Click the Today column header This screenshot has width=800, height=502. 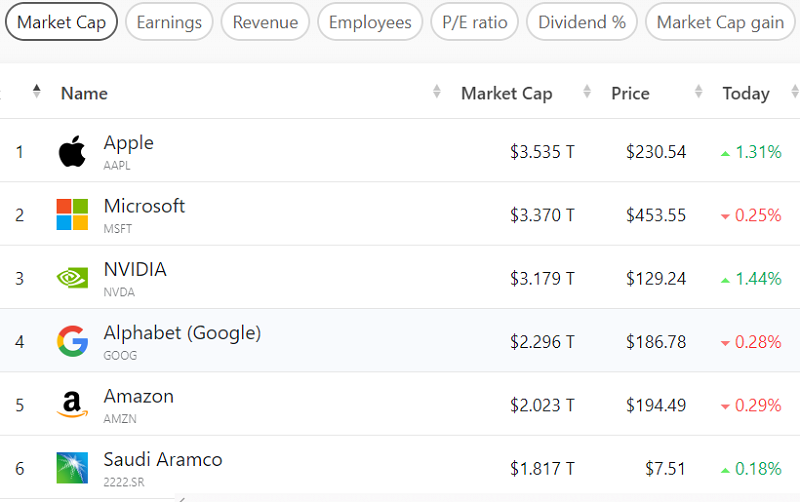[746, 93]
